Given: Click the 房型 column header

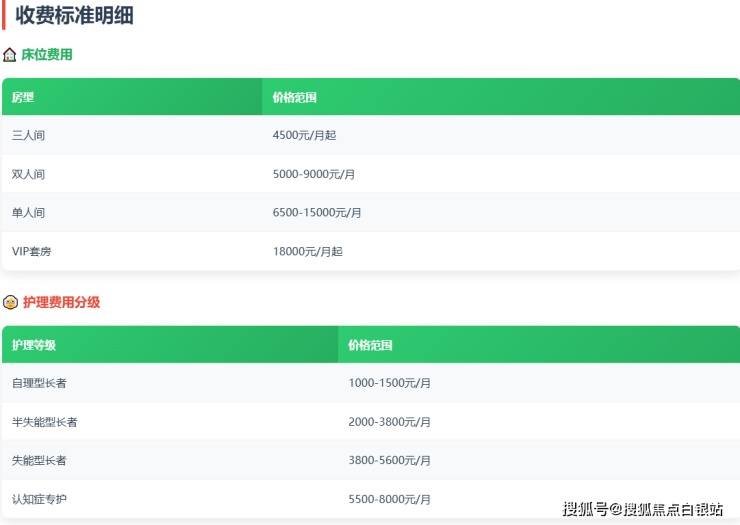Looking at the screenshot, I should coord(23,97).
